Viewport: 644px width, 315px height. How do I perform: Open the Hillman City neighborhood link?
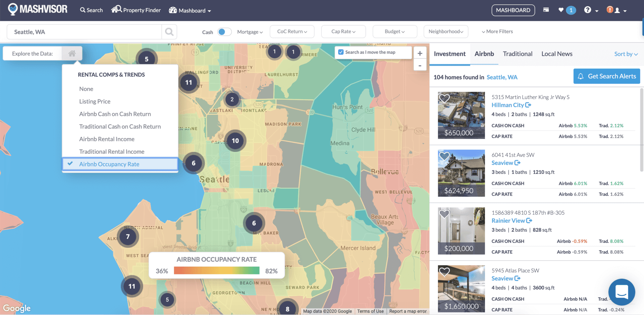pos(508,105)
